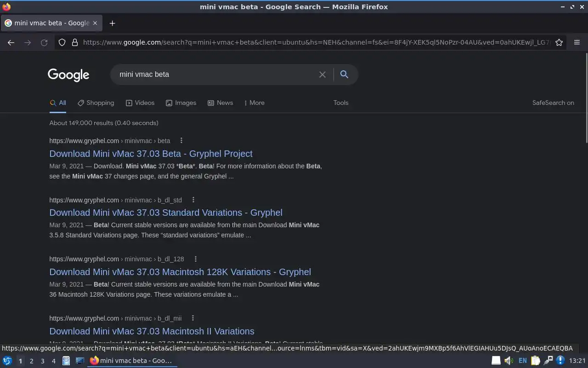This screenshot has width=588, height=368.
Task: Submit search with magnifier icon
Action: [x=344, y=74]
